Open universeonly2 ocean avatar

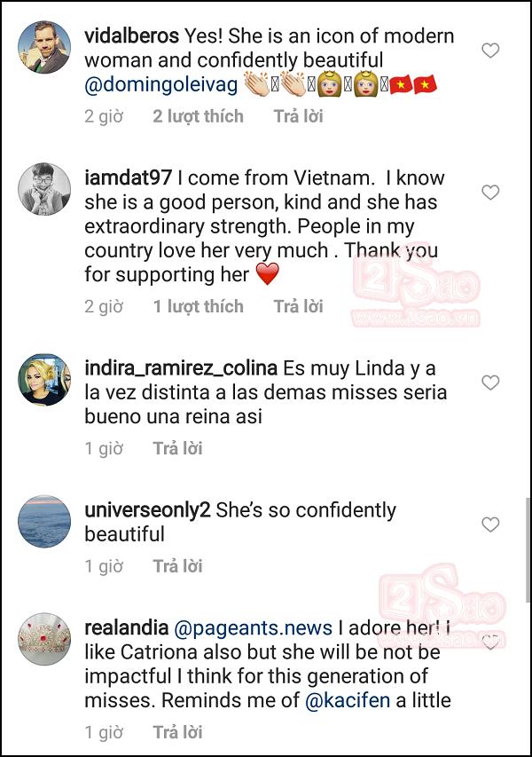44,522
